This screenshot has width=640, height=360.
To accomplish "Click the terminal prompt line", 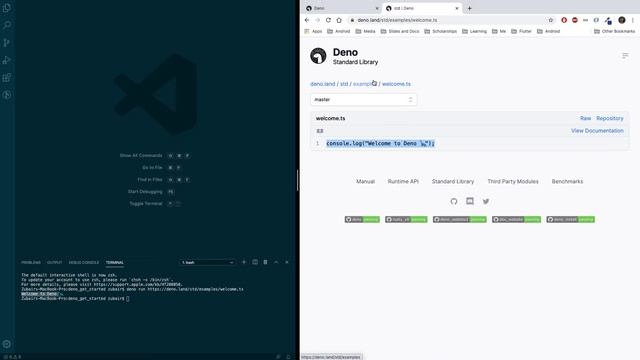I will [x=75, y=298].
